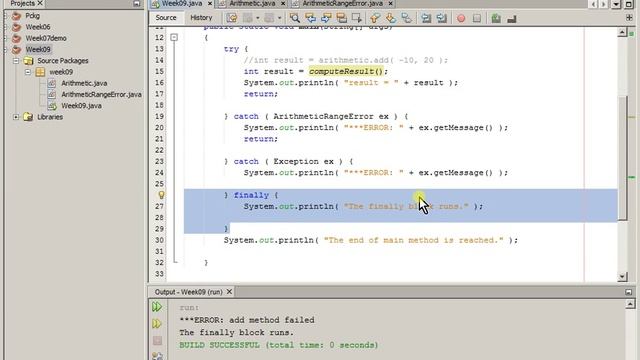Click red Start Macro Recording icon
Viewport: 640px width, 360px height.
(461, 18)
